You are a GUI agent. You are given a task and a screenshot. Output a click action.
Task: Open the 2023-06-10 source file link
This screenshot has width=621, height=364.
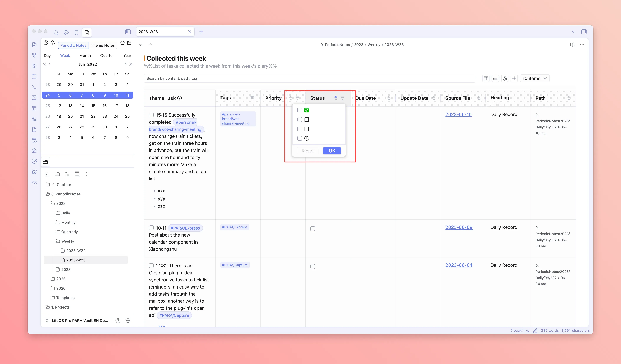(458, 114)
